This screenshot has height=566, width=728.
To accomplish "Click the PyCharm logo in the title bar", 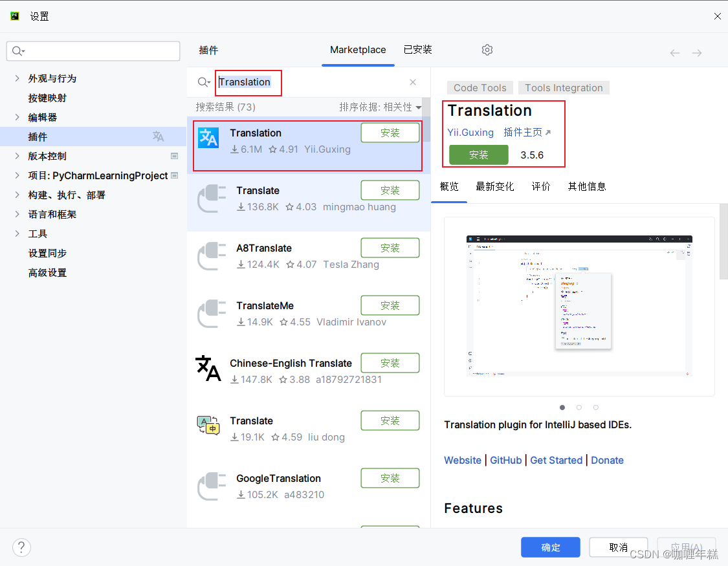I will click(15, 16).
